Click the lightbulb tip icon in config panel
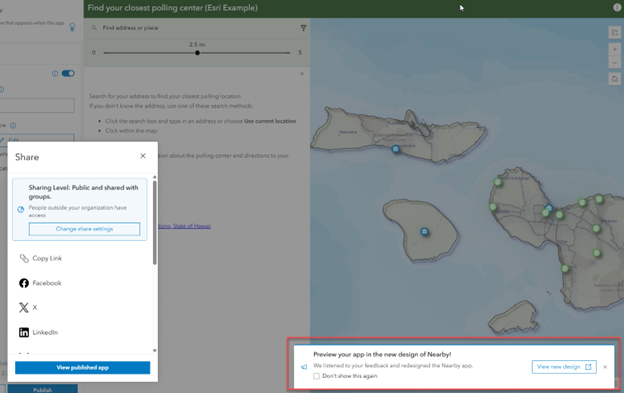 point(72,27)
